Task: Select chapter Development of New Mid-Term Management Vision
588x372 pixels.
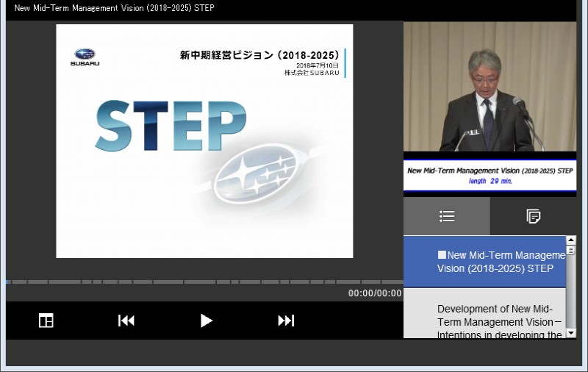Action: pyautogui.click(x=484, y=313)
